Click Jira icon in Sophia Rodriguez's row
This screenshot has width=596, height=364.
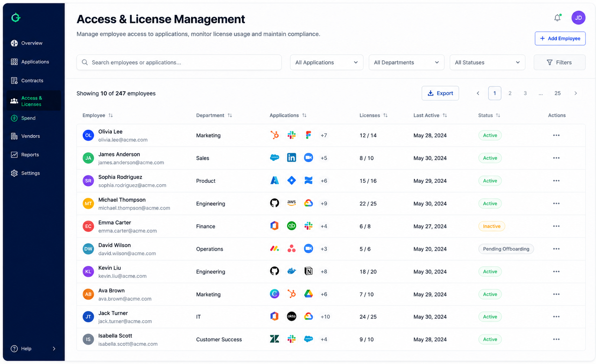[x=292, y=181]
